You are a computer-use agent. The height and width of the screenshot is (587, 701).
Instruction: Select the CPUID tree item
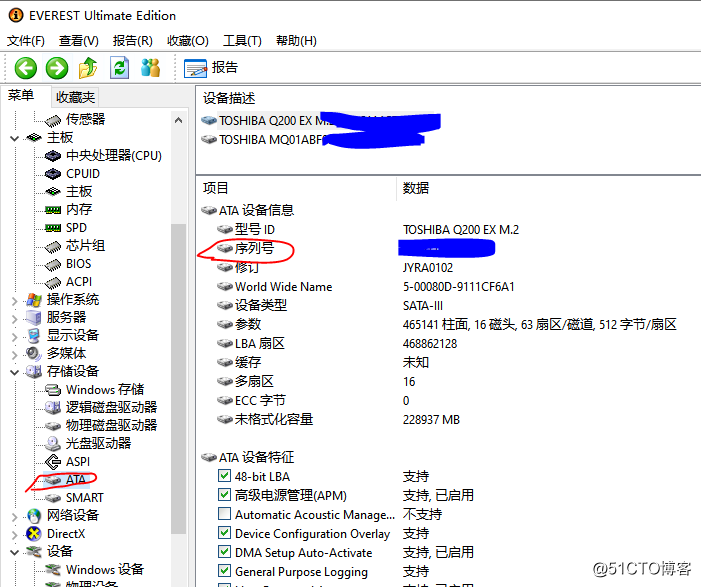83,173
